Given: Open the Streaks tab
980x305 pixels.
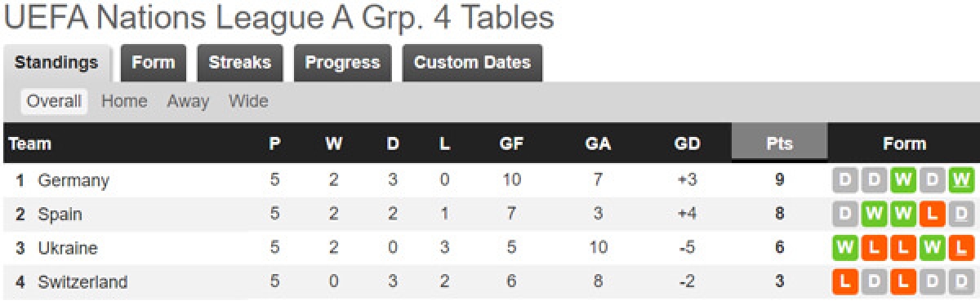Looking at the screenshot, I should (239, 63).
